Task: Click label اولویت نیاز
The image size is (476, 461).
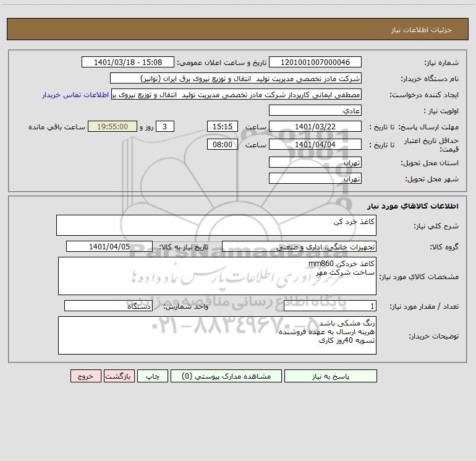Action: (441, 111)
